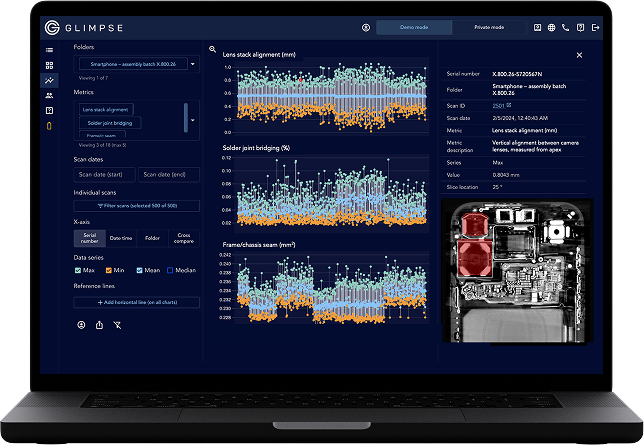
Task: Open the help question icon in header
Action: point(580,28)
